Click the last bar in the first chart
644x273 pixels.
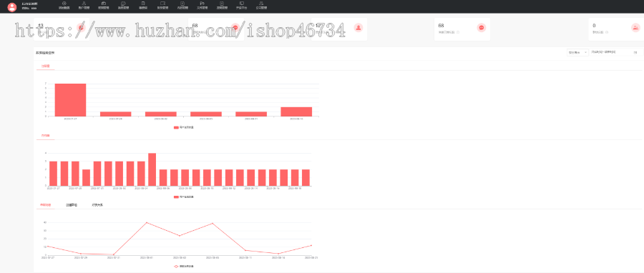[296, 111]
